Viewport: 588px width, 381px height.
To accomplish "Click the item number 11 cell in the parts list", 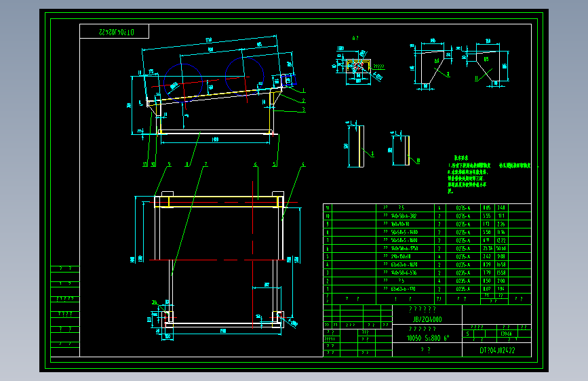I will [328, 207].
